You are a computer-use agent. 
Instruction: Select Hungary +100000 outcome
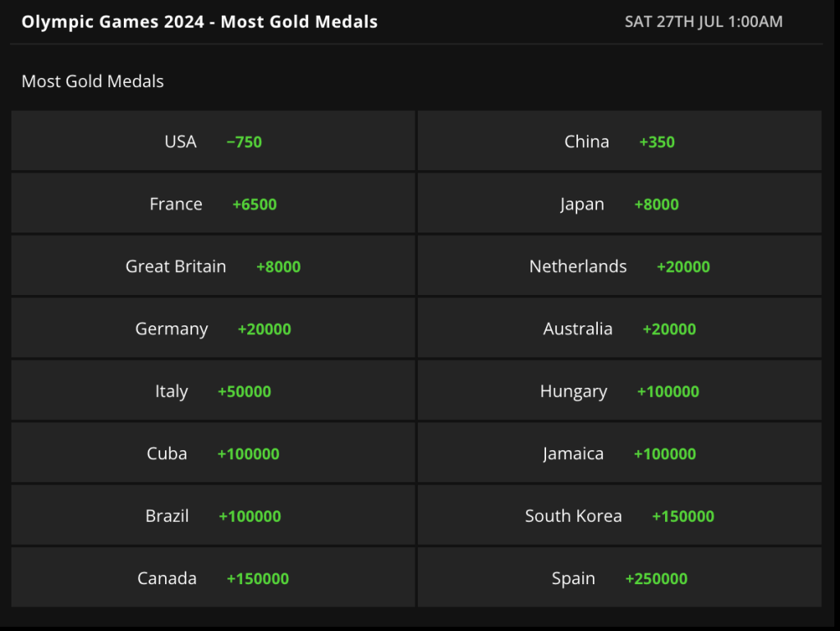(x=619, y=390)
